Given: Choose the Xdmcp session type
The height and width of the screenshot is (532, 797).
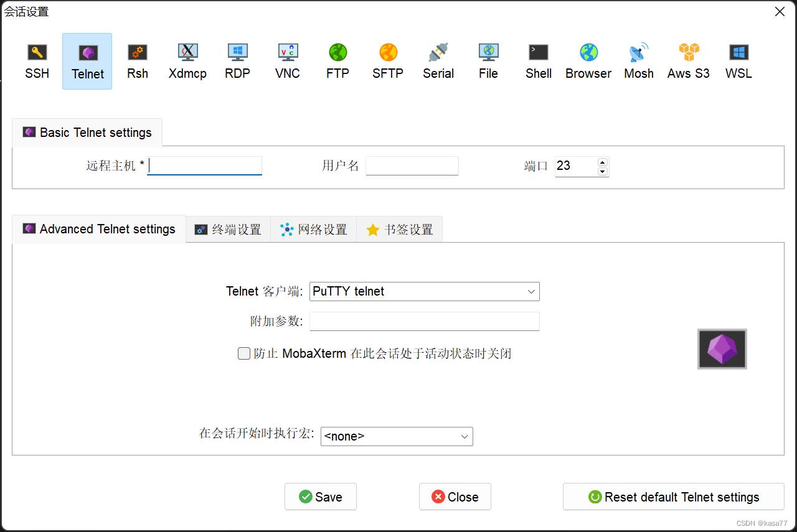Looking at the screenshot, I should coord(187,62).
